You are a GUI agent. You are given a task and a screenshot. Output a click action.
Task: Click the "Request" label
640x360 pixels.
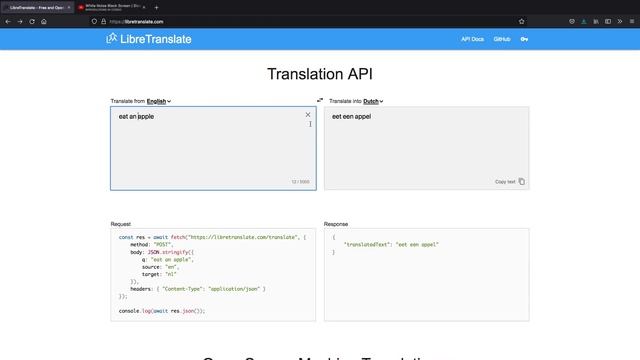coord(120,224)
